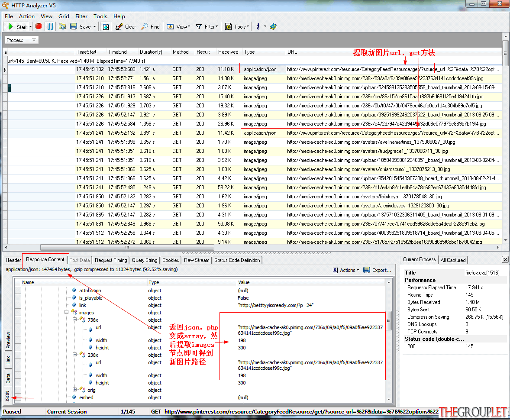Viewport: 510px width, 420px height.
Task: Click the grid column chooser icon
Action: click(5, 52)
